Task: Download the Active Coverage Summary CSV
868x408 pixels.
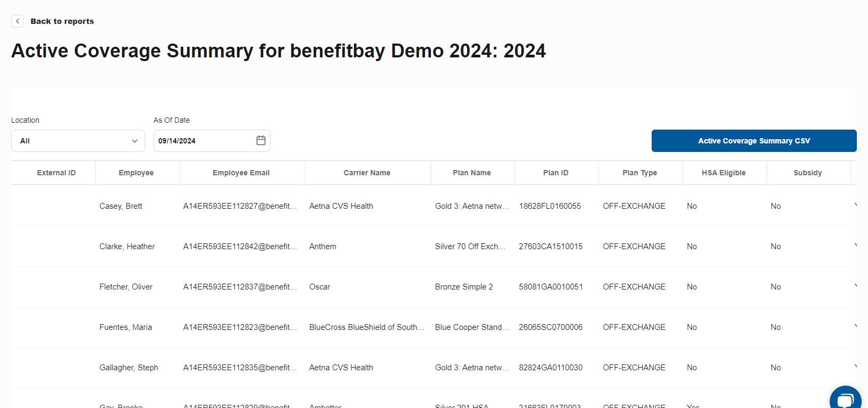Action: click(x=754, y=141)
